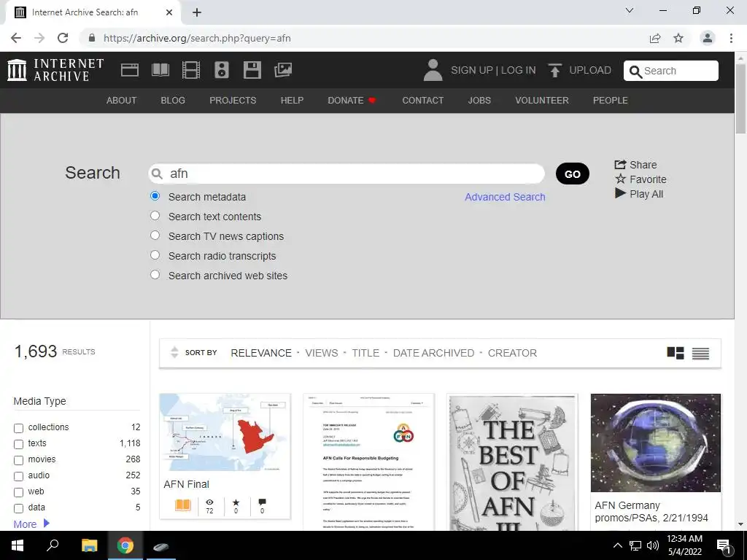Click the GO search button
The image size is (747, 560).
(x=572, y=174)
